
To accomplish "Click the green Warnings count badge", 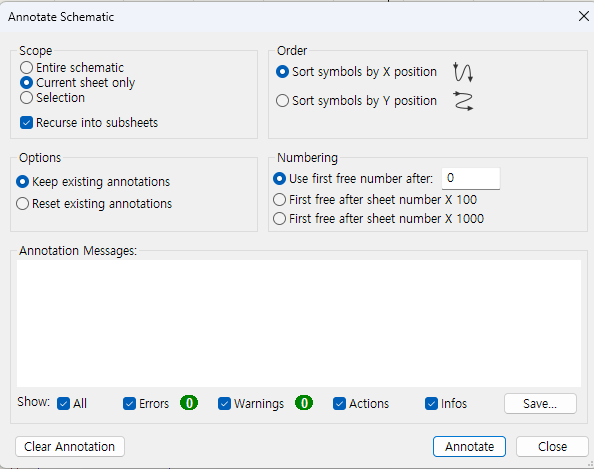I will [304, 403].
